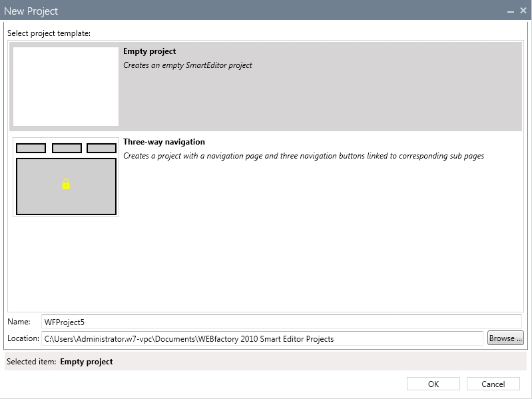
Task: Focus the Name field containing WFProject5
Action: pos(281,322)
